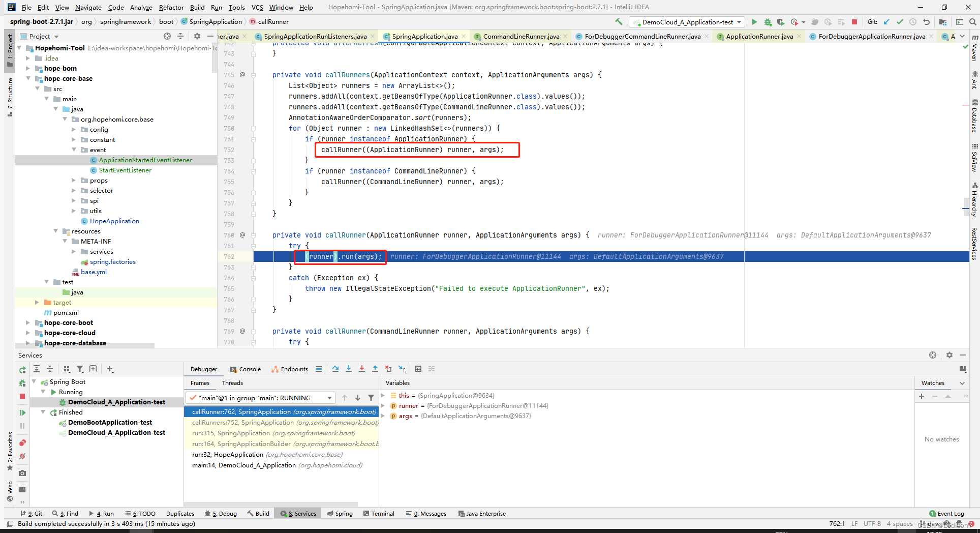The height and width of the screenshot is (533, 980).
Task: Toggle TODO tool window button
Action: point(140,514)
